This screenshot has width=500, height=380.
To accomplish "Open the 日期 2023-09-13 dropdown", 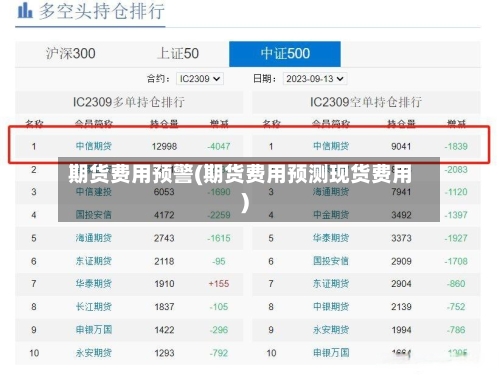I will pyautogui.click(x=315, y=79).
